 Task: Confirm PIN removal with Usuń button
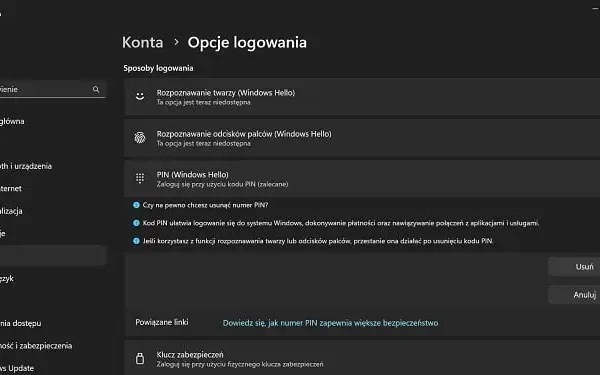[574, 267]
